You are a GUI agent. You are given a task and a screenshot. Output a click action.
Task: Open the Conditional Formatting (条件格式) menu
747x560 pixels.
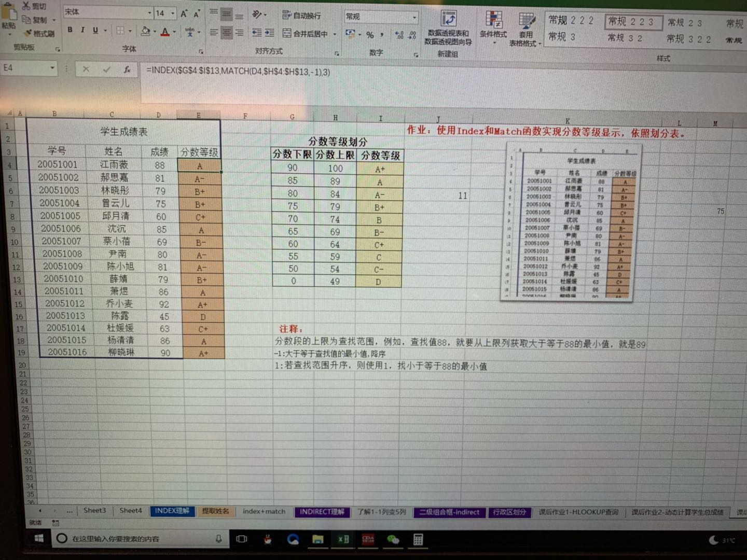(493, 27)
